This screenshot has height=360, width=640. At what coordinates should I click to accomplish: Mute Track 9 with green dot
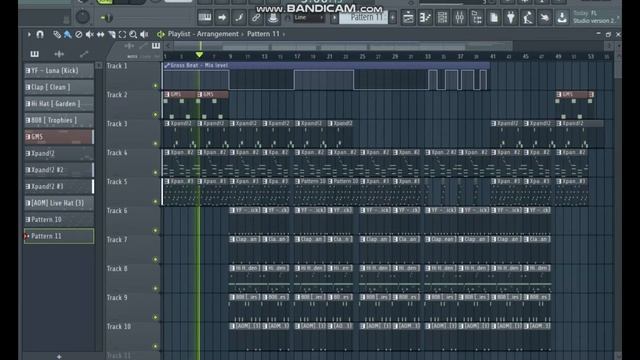coord(155,318)
